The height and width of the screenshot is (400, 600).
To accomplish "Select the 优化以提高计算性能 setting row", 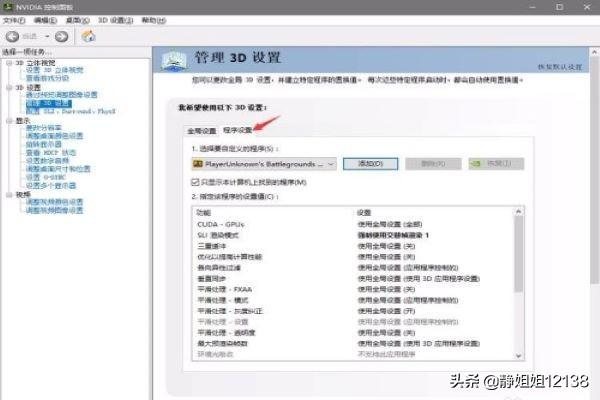I will [x=354, y=257].
